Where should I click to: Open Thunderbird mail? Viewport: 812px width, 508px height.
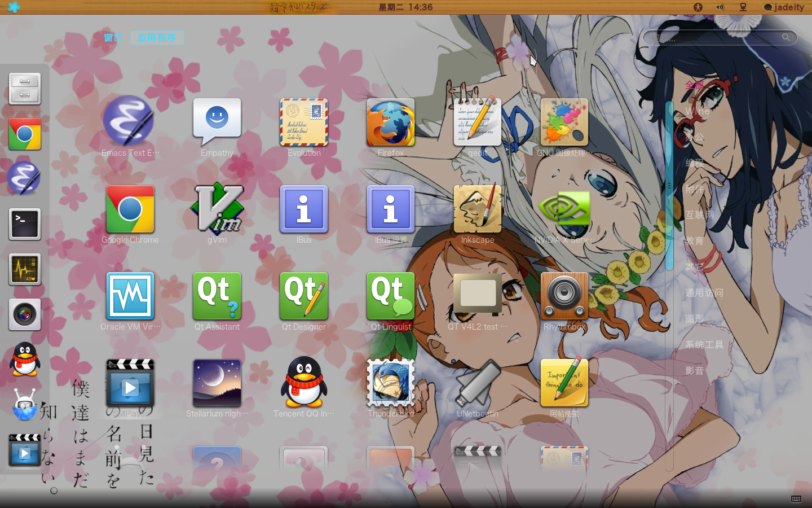pos(391,387)
